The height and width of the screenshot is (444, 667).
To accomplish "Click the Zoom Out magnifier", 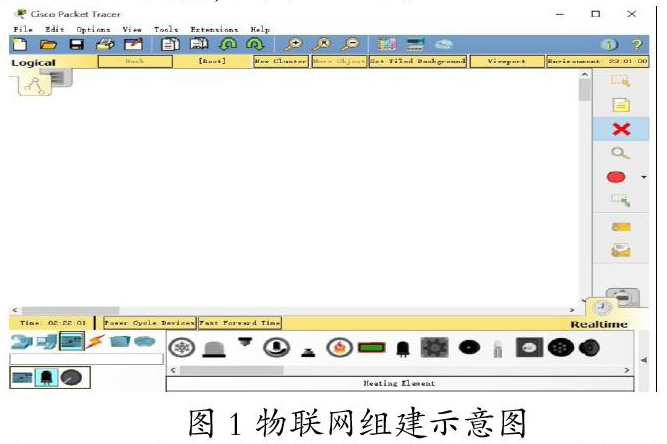I will pyautogui.click(x=351, y=44).
